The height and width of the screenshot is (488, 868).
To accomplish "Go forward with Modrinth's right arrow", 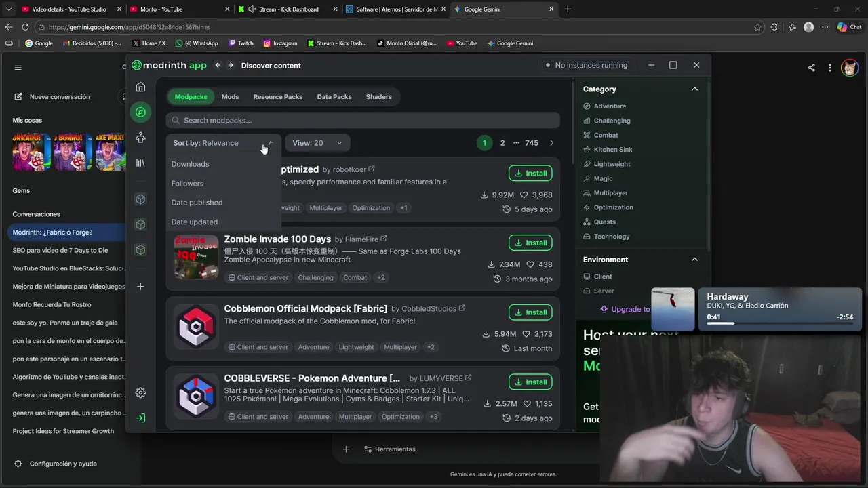I will [231, 65].
